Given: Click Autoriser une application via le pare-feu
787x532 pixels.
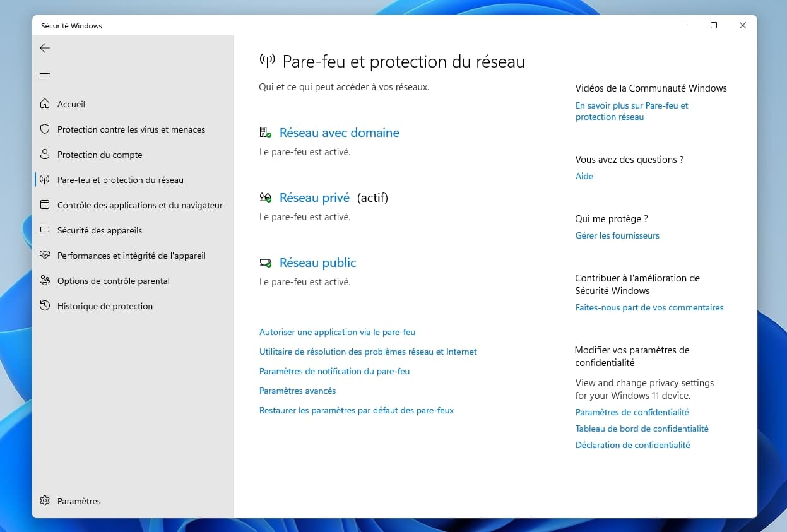Looking at the screenshot, I should click(x=337, y=332).
